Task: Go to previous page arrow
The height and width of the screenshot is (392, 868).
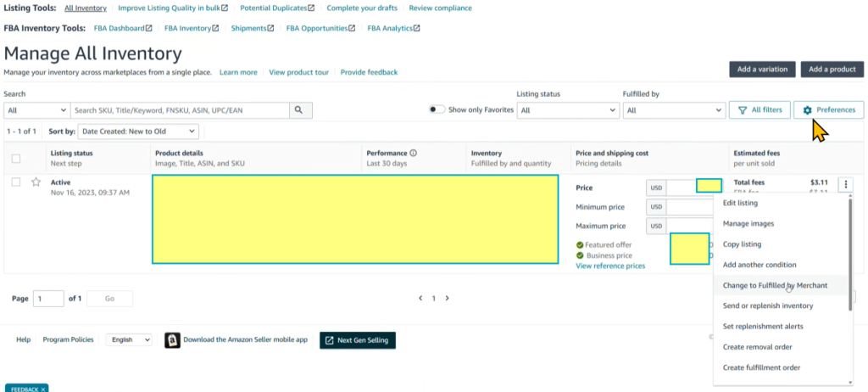Action: click(420, 299)
